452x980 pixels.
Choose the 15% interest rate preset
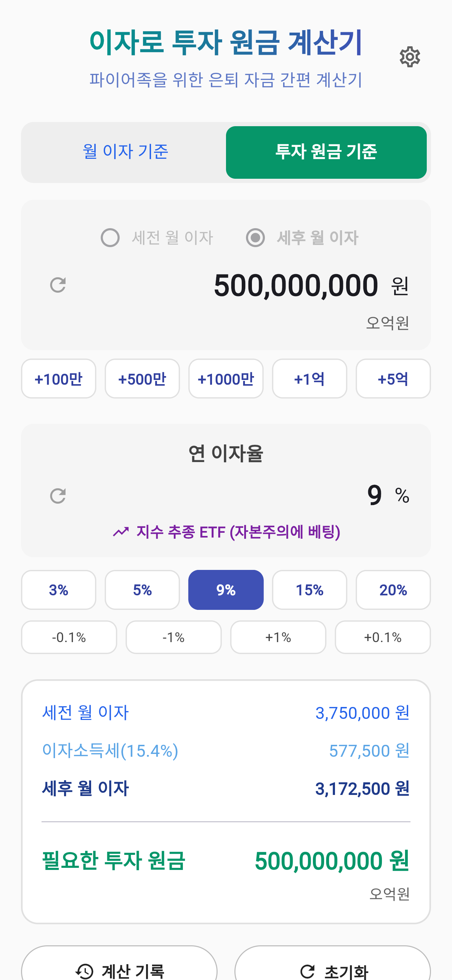click(x=309, y=590)
